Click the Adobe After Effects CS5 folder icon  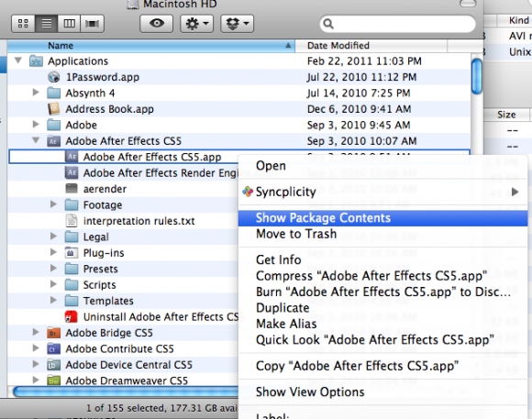pos(53,141)
